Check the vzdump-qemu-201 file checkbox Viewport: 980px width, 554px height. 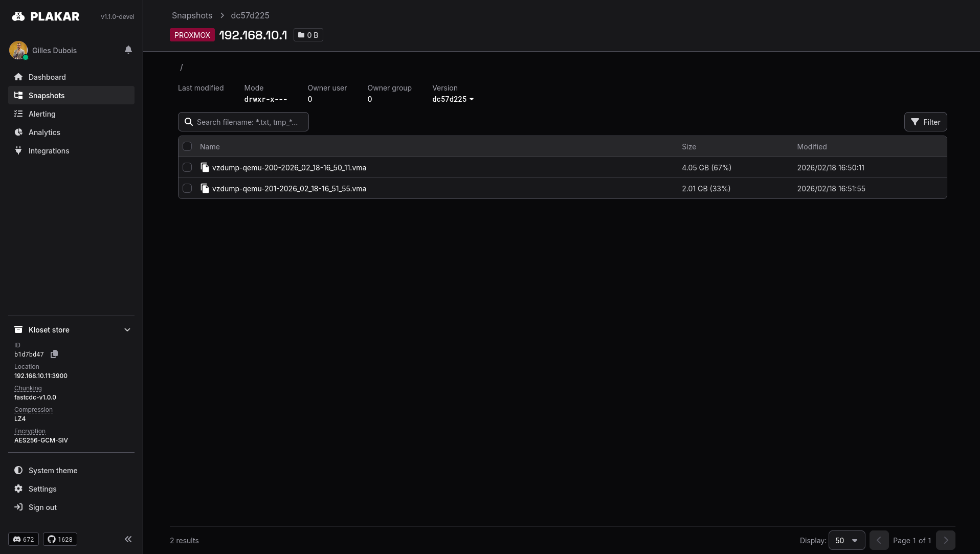coord(187,188)
